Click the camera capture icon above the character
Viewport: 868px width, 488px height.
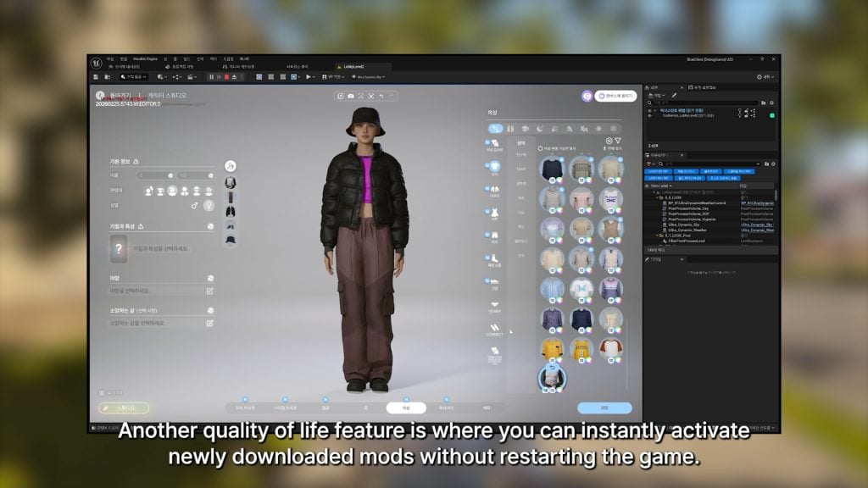click(351, 96)
